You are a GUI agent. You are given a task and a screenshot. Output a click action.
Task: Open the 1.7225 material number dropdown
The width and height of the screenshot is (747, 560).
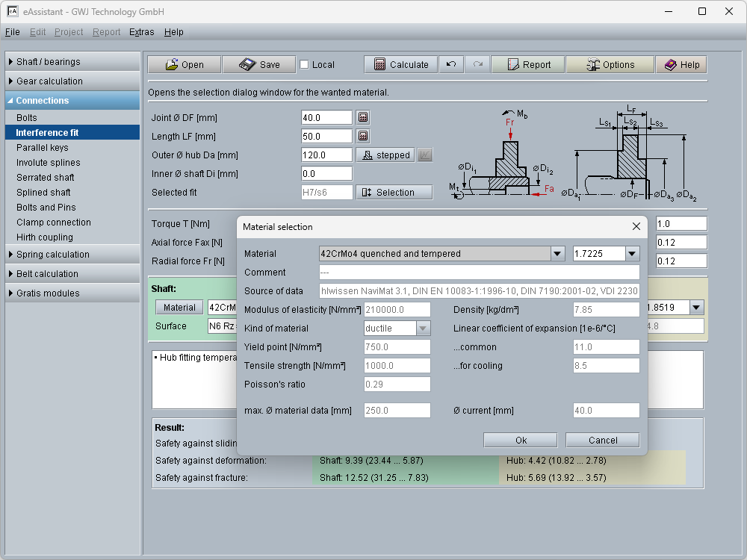click(x=632, y=254)
